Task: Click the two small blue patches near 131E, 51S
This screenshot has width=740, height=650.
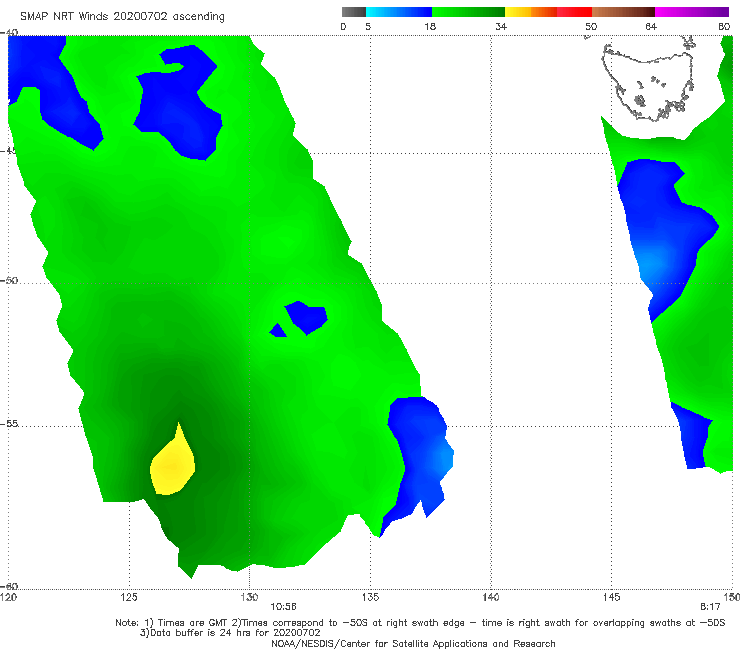Action: 298,319
